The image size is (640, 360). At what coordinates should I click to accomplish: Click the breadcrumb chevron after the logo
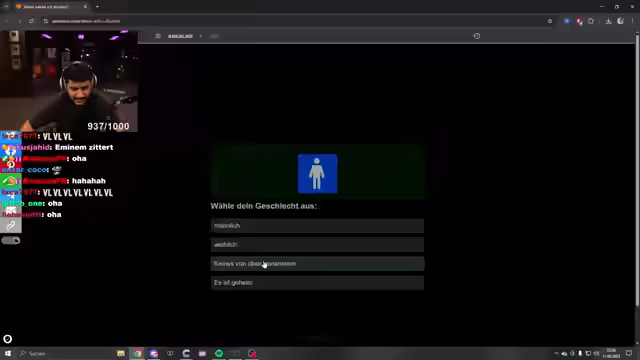point(201,36)
